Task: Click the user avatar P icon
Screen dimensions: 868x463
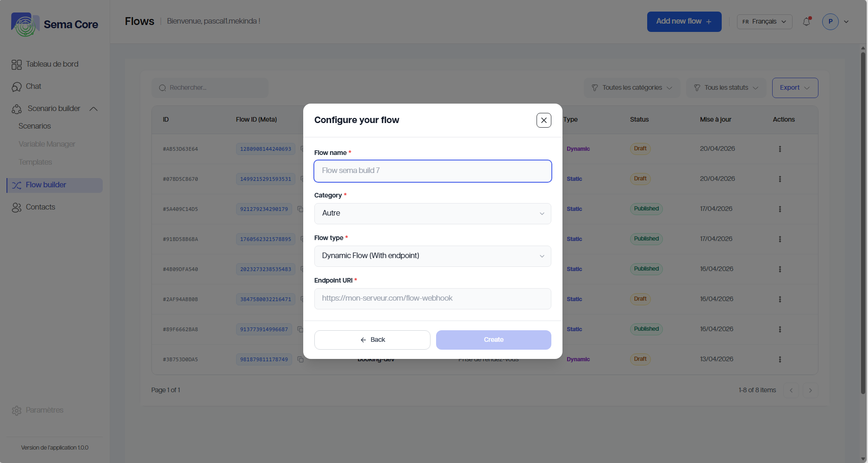Action: (830, 22)
